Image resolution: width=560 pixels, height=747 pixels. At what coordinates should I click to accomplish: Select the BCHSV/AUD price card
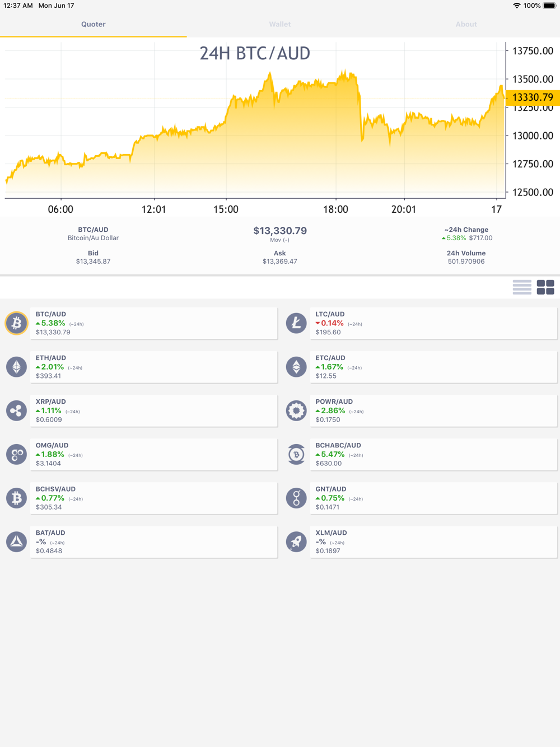(x=153, y=498)
